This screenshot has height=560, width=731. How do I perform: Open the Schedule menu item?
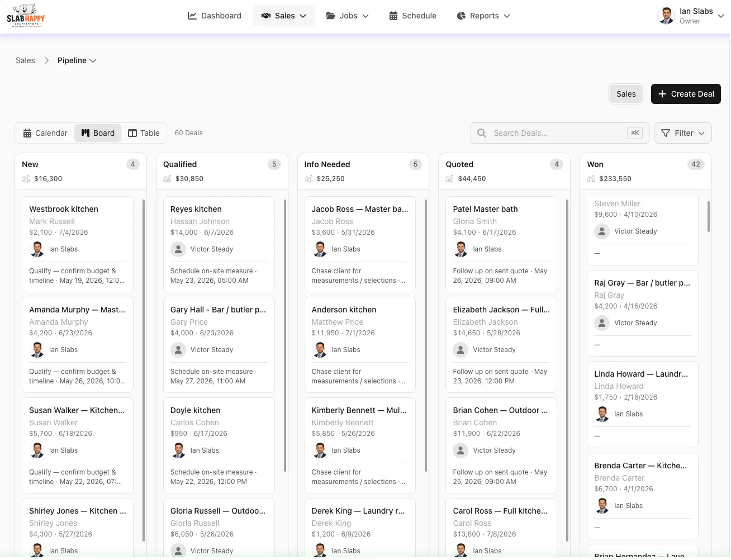click(x=412, y=16)
